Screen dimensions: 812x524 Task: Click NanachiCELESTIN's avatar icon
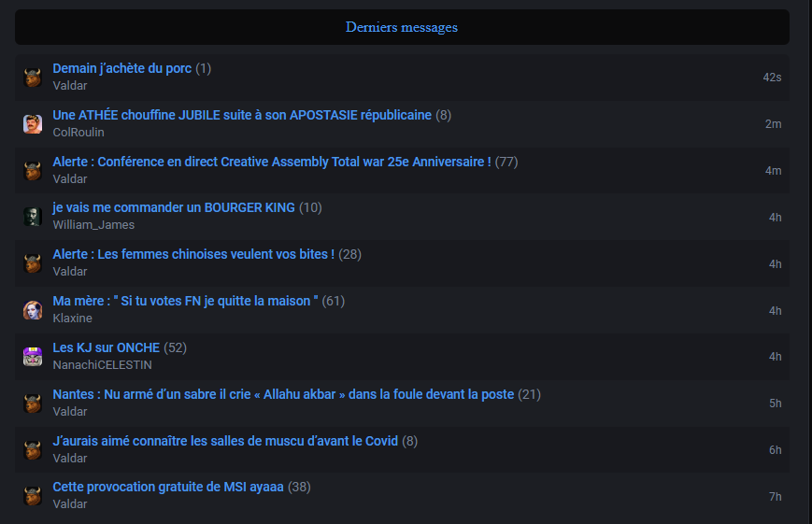pyautogui.click(x=33, y=356)
